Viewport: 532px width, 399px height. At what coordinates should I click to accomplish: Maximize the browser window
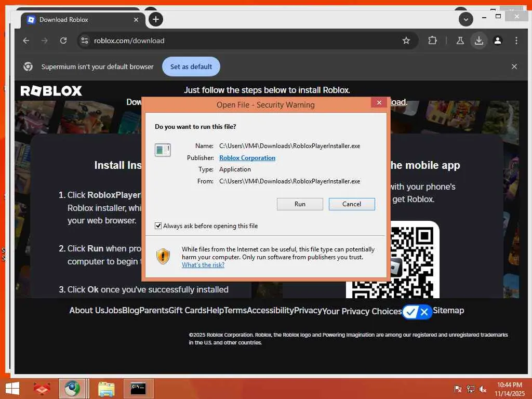pos(498,16)
